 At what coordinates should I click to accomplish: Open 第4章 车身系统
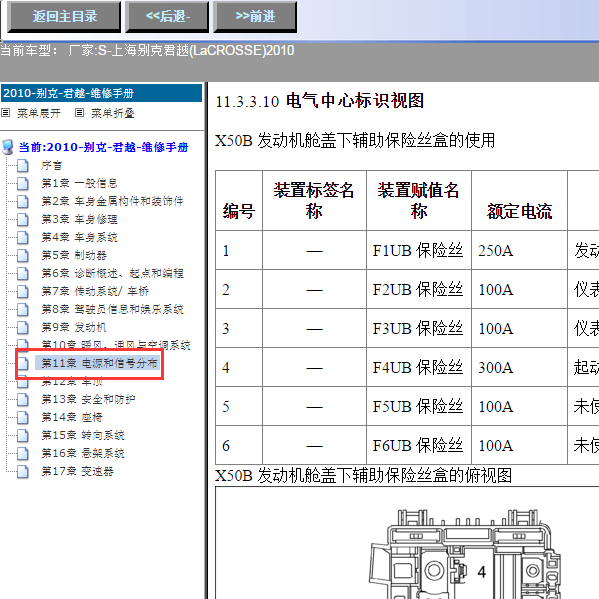79,237
